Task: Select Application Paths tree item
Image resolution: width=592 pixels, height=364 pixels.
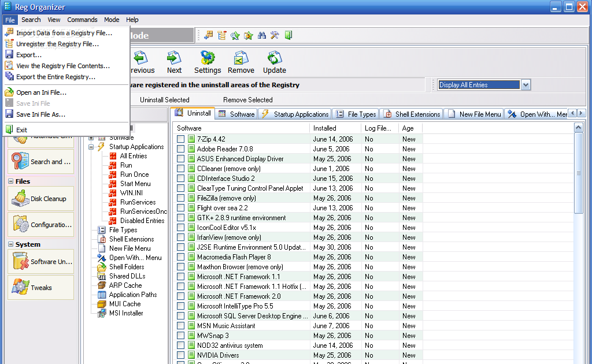Action: click(132, 295)
